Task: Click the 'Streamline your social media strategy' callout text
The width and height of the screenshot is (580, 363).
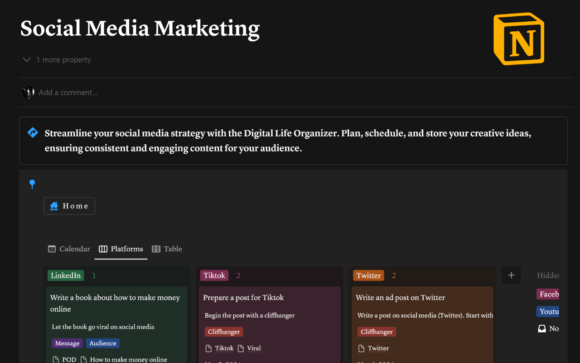Action: coord(288,141)
